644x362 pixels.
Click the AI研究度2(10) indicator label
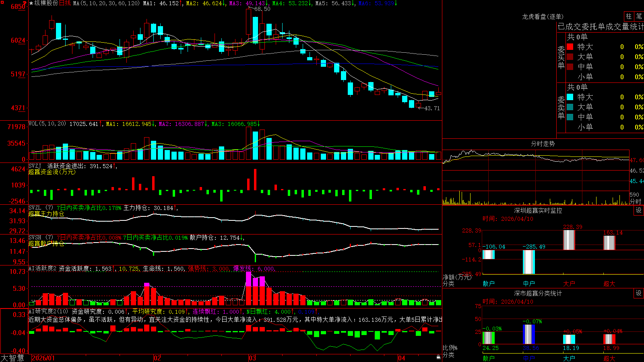tap(48, 311)
